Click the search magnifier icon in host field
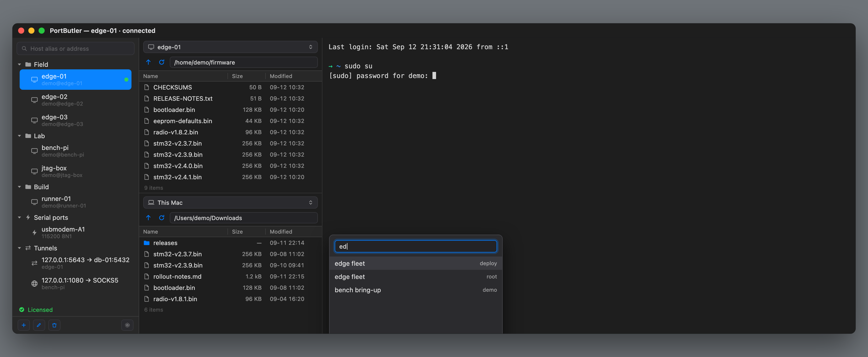This screenshot has width=868, height=357. pos(24,48)
